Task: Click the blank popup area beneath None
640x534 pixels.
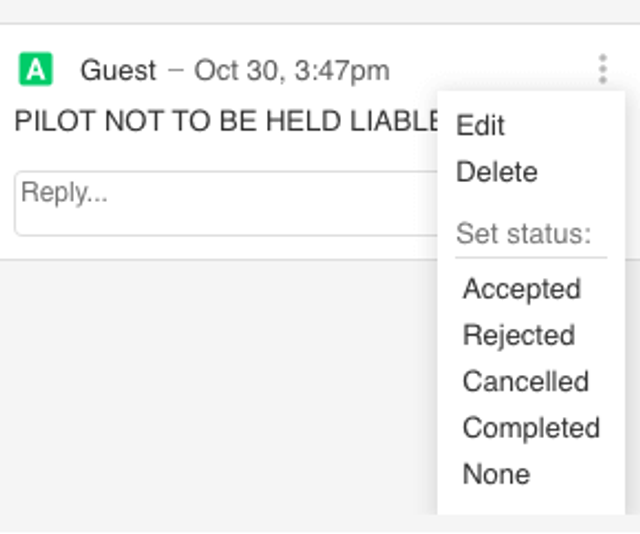Action: [x=530, y=502]
